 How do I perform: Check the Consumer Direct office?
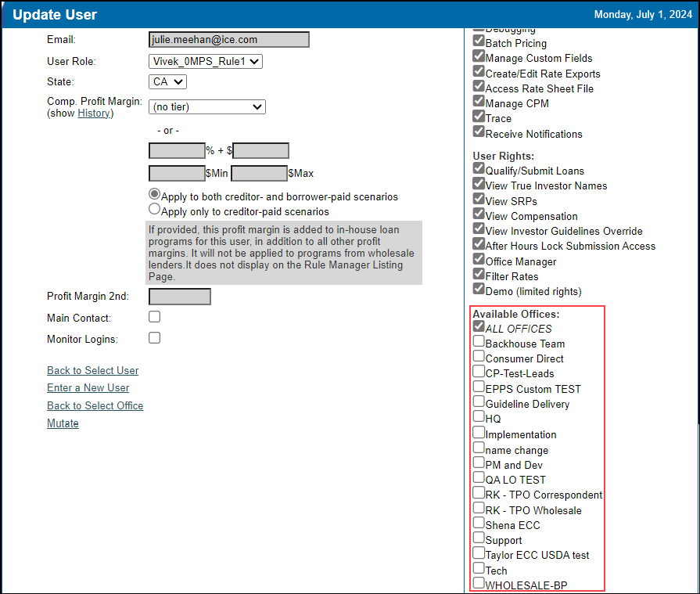(479, 356)
